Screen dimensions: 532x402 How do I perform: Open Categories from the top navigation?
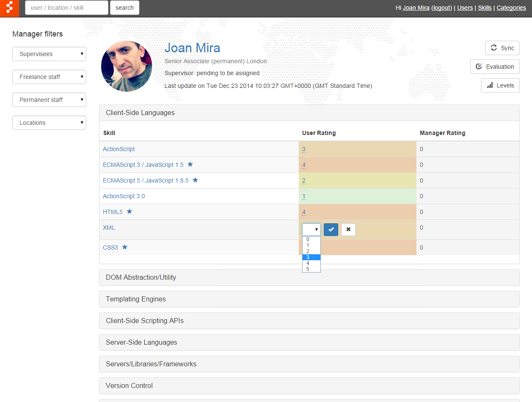tap(511, 8)
